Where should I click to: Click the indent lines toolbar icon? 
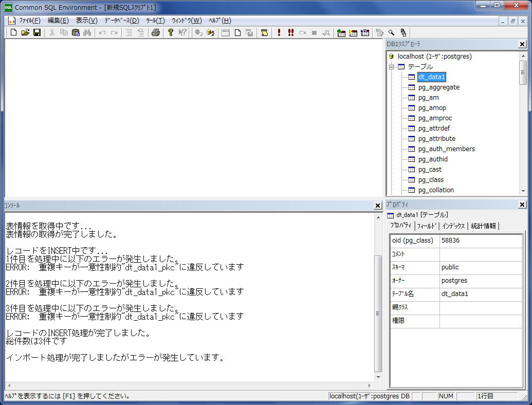click(129, 32)
